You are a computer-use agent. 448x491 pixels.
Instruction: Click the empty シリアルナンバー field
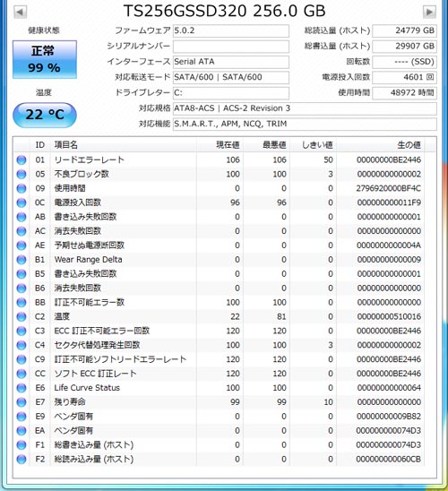coord(231,47)
